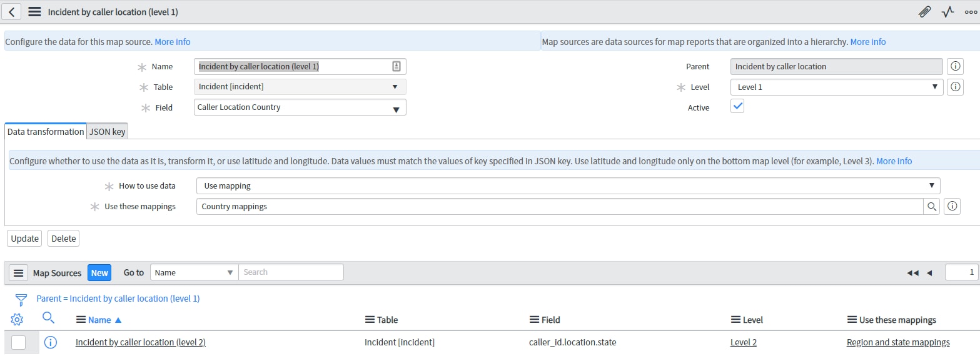Open the activity stream icon

[x=948, y=12]
